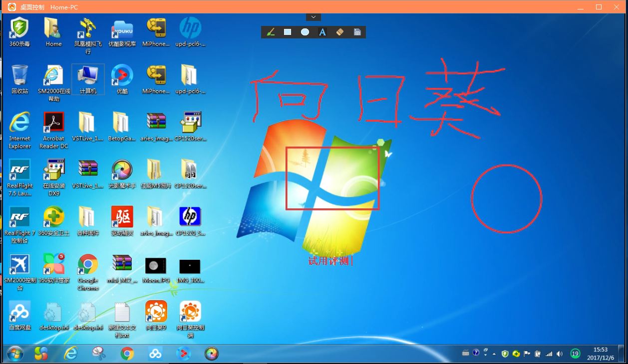Open Moon.JPG image thumbnail
The width and height of the screenshot is (628, 364).
pos(156,269)
